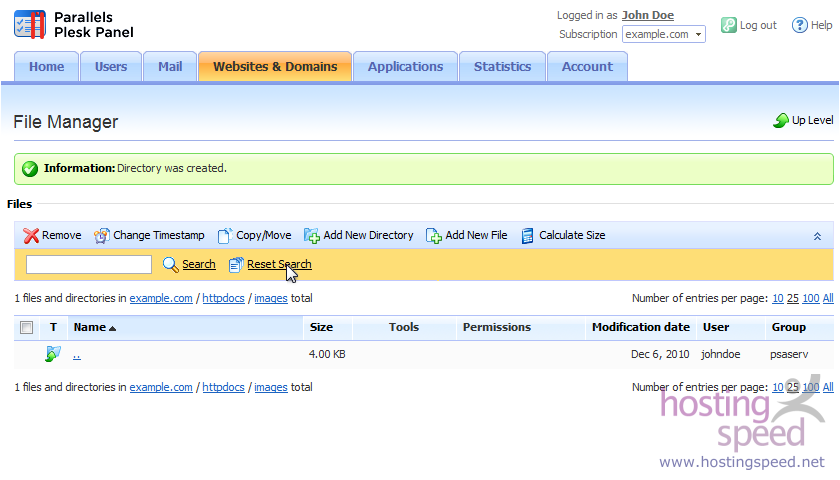Go to the Mail tab

pos(170,66)
